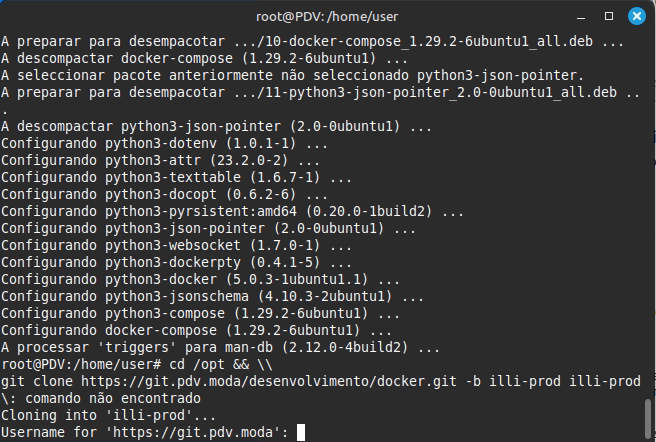Maximize the root@PDV terminal window

click(x=609, y=16)
